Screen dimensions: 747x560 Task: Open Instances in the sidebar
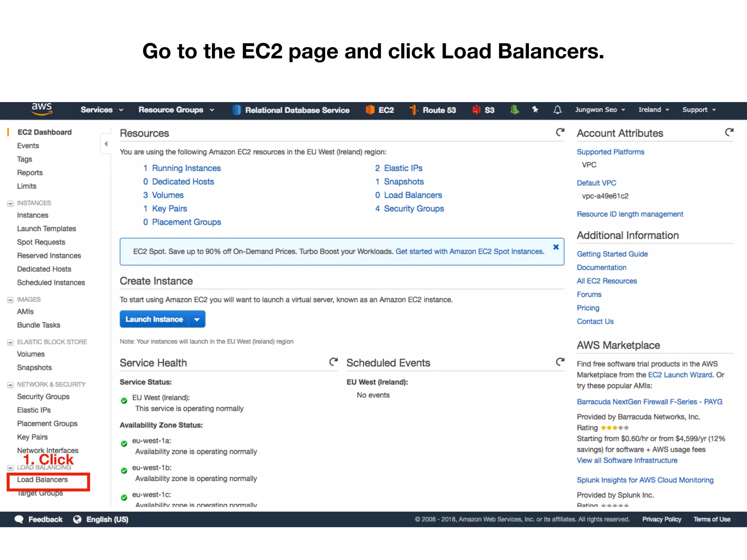32,215
